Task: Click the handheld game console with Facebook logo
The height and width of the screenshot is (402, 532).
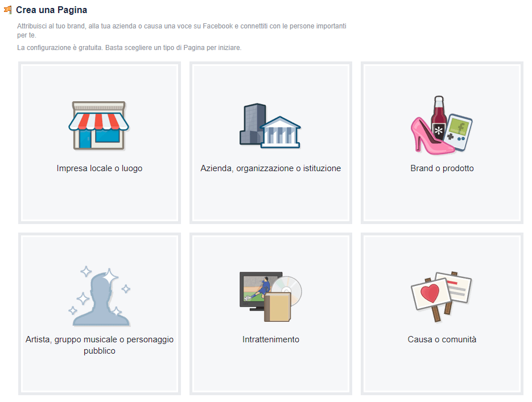Action: click(459, 132)
